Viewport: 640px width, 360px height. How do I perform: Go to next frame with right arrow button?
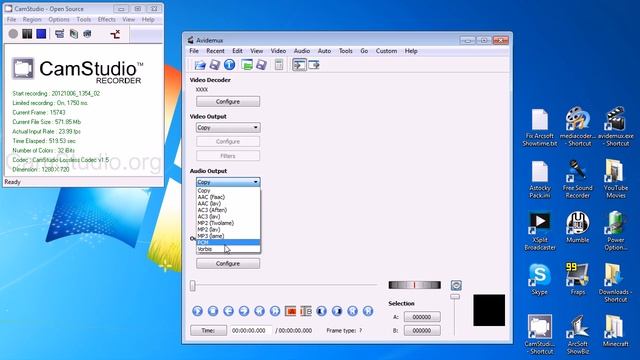coord(244,311)
